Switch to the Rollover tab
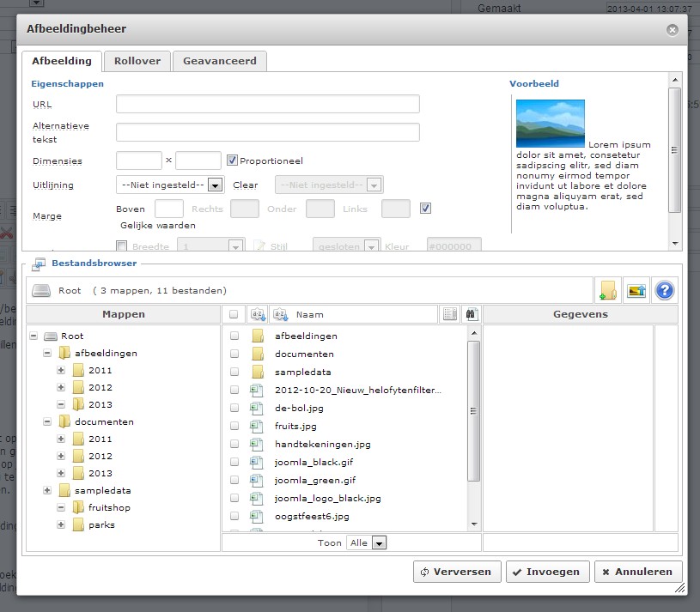Image resolution: width=700 pixels, height=612 pixels. pyautogui.click(x=137, y=61)
